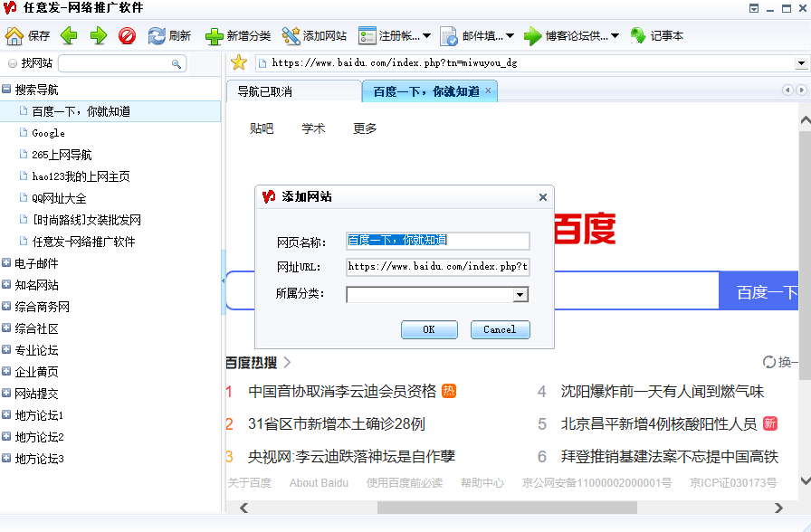Viewport: 811px width, 532px height.
Task: Select [时尚路线]女装批发网 entry
Action: point(86,220)
